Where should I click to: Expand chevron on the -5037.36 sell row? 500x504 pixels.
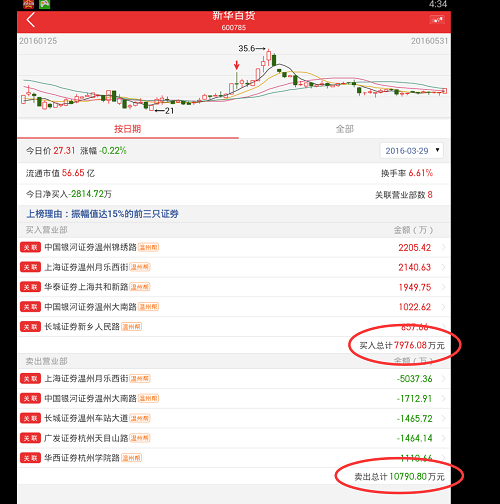click(444, 379)
